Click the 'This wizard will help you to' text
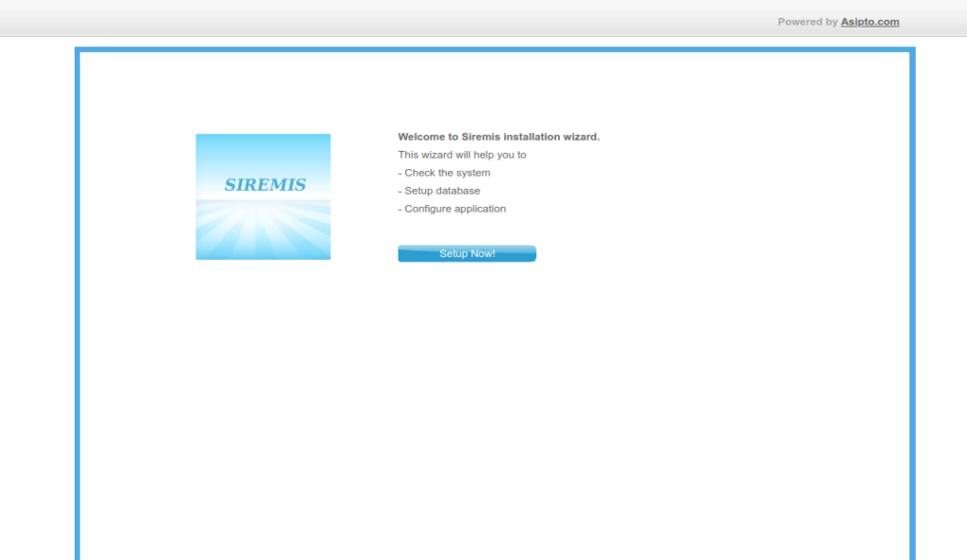 pos(462,155)
